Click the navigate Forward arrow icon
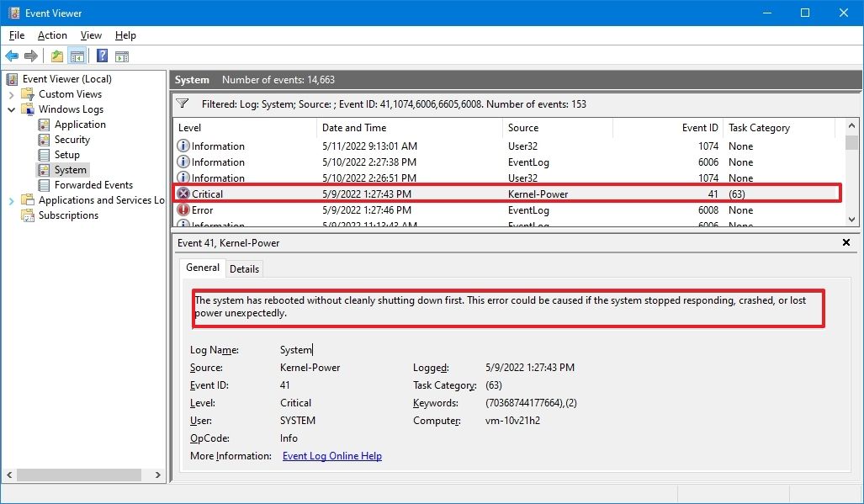Image resolution: width=864 pixels, height=504 pixels. (31, 56)
